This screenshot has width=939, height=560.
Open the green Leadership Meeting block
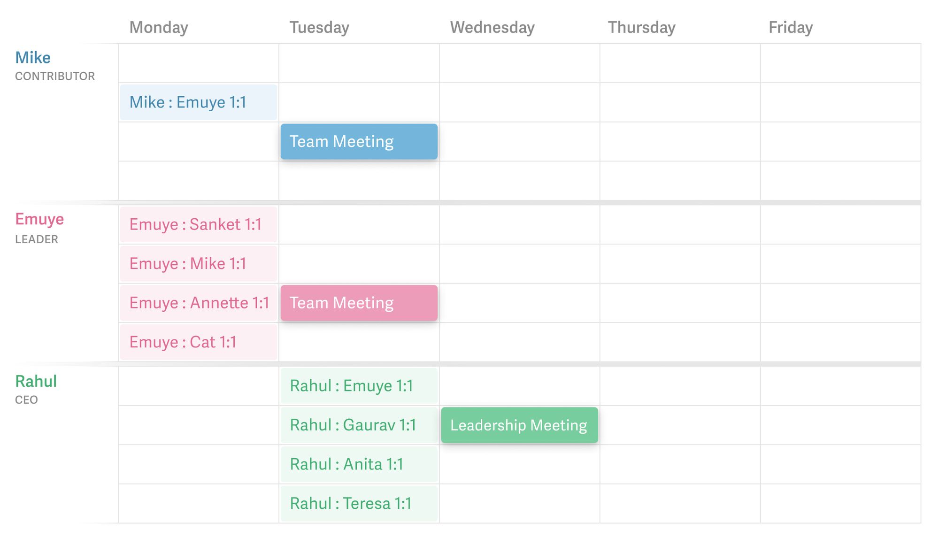coord(520,425)
